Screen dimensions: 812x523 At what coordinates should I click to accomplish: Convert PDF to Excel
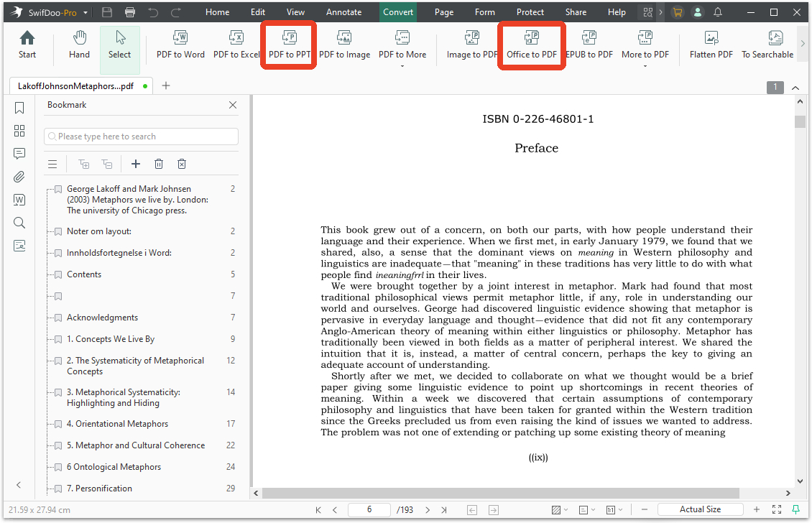pyautogui.click(x=236, y=45)
